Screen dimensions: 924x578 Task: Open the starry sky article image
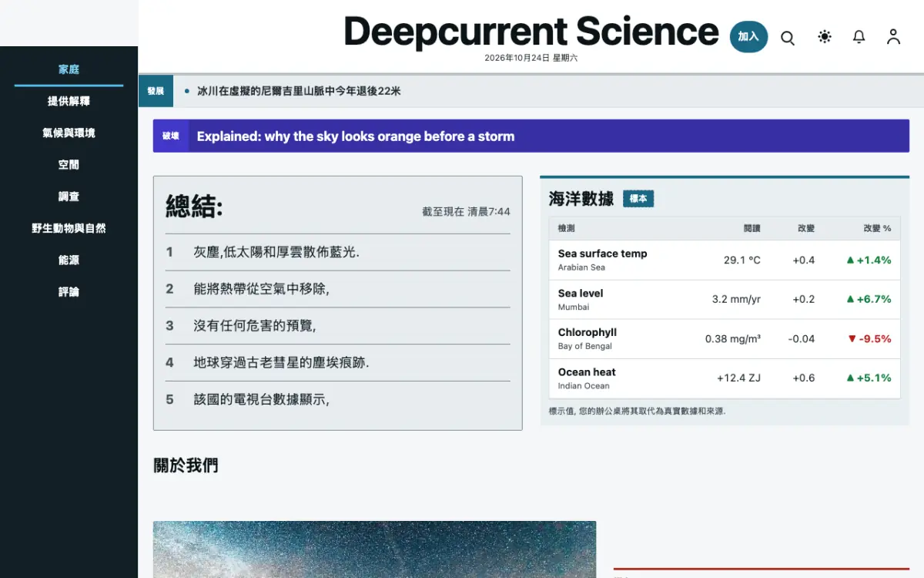[x=374, y=549]
